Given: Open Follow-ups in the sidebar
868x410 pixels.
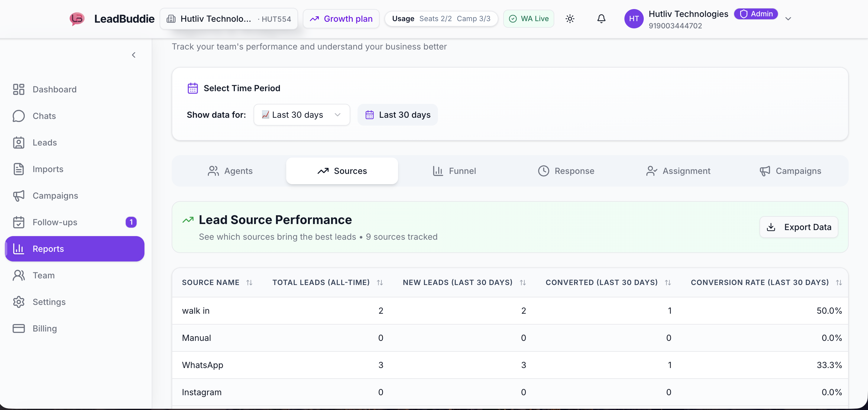Looking at the screenshot, I should point(55,222).
